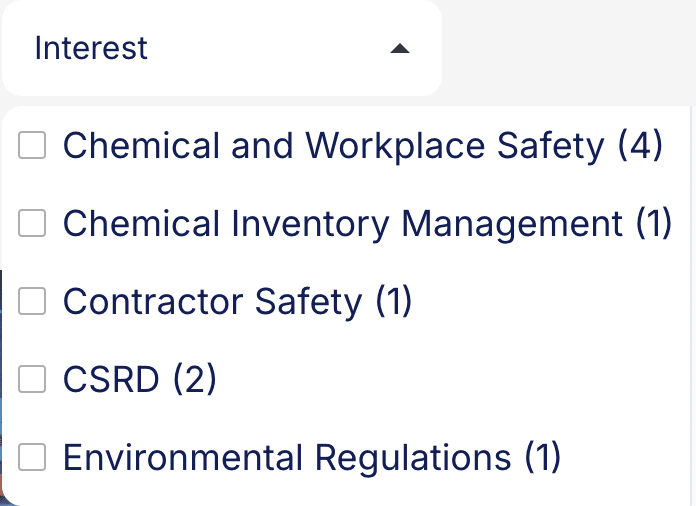Select the CSRD option text
Viewport: 696px width, 506px height.
click(x=111, y=379)
